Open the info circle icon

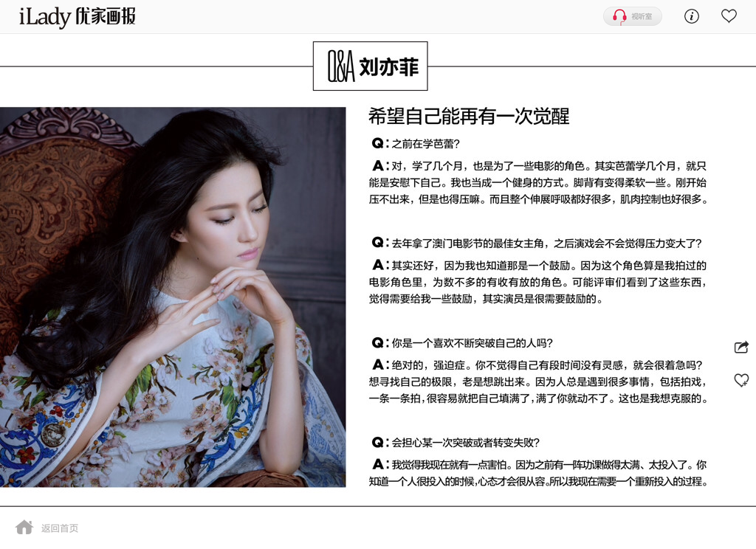pos(691,16)
